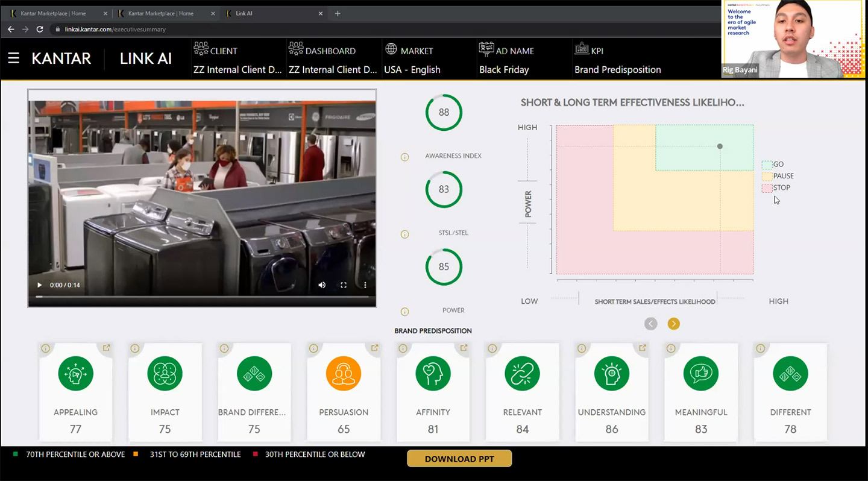Click the orange Persuasion metric icon
Screen dimensions: 868x481
[x=344, y=373]
